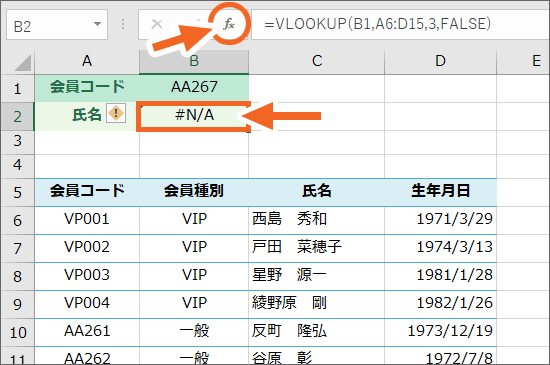Click name cell 谷原 彰

coord(317,356)
